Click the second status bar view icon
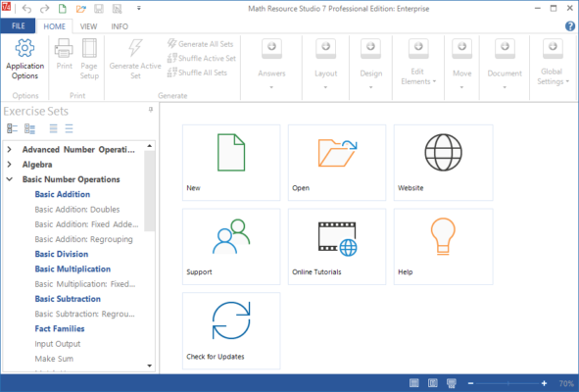This screenshot has height=392, width=579. point(433,383)
